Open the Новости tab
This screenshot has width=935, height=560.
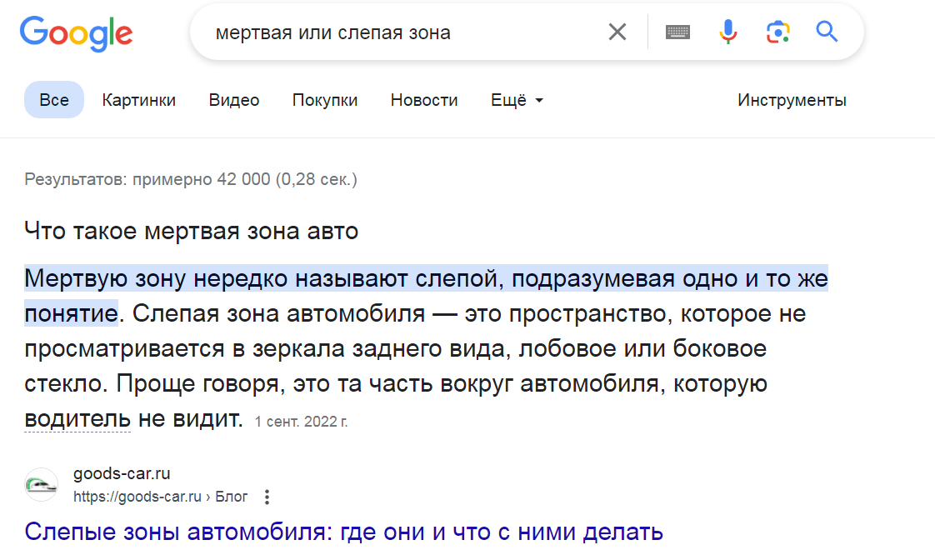pos(424,100)
